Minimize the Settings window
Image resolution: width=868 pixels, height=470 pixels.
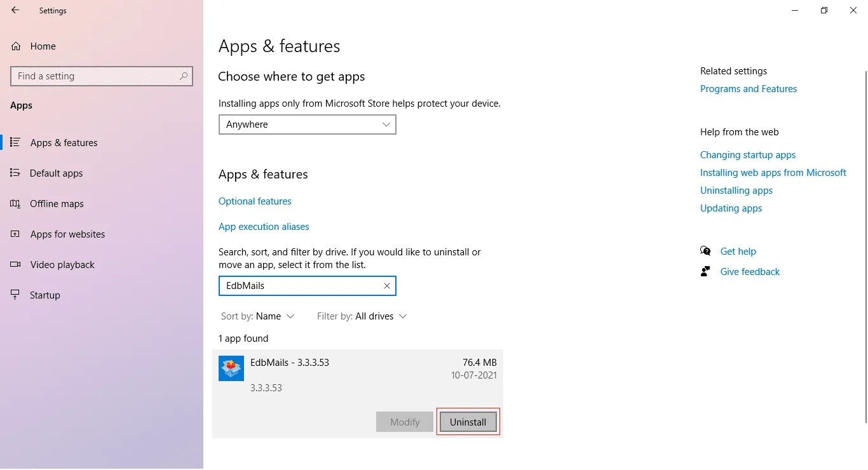point(795,10)
